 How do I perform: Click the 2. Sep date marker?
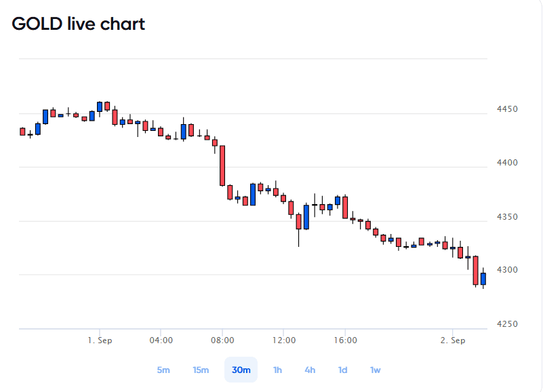pos(453,340)
